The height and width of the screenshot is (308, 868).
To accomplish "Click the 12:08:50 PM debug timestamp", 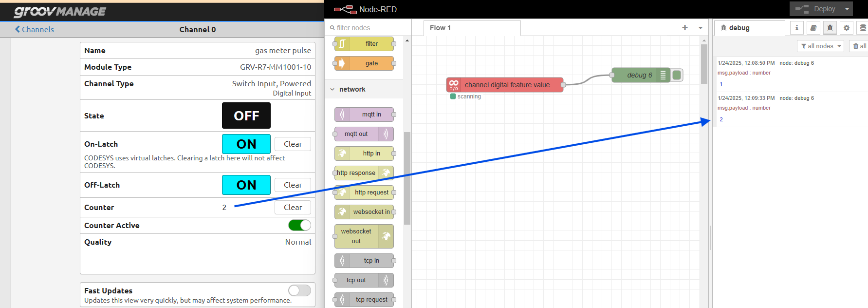I will pos(746,63).
